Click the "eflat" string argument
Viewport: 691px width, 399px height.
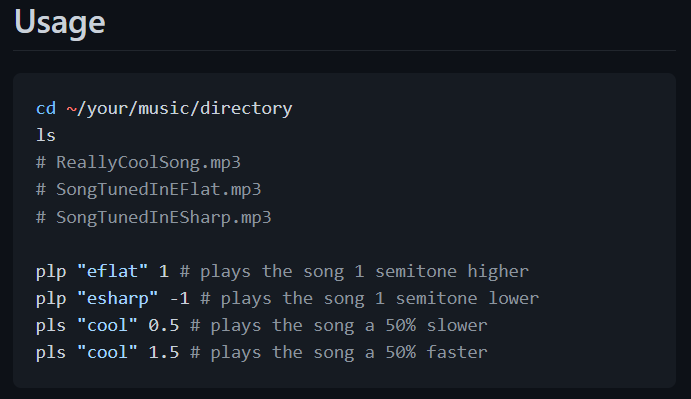pyautogui.click(x=112, y=271)
